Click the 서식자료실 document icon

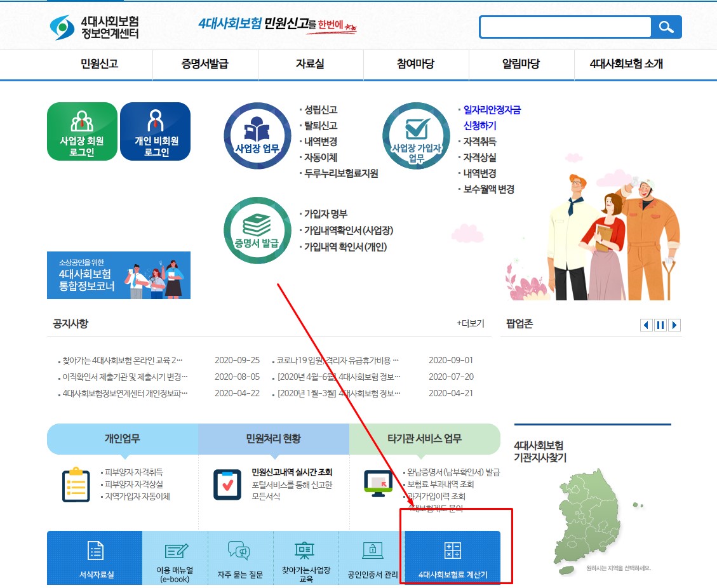(95, 551)
